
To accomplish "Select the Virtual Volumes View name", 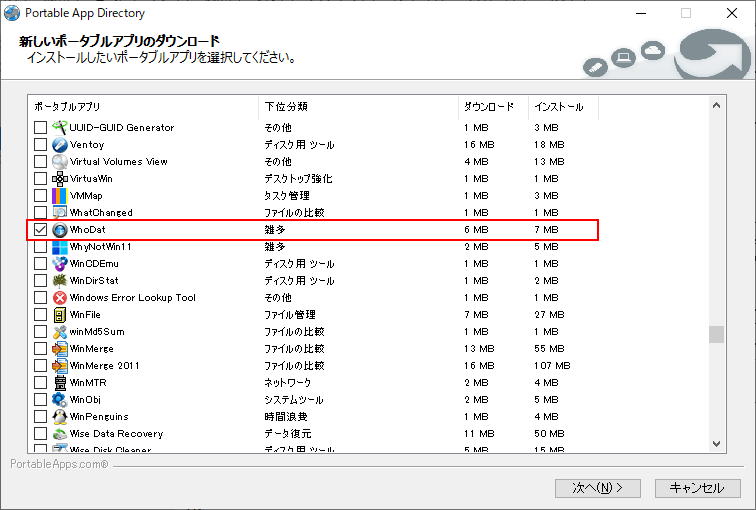I will point(119,161).
